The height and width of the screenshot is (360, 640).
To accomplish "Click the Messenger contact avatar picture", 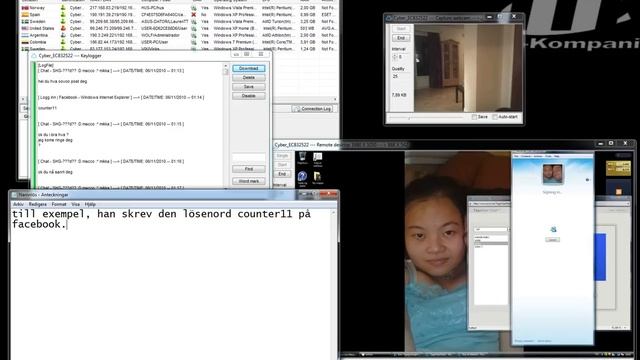I will [553, 174].
